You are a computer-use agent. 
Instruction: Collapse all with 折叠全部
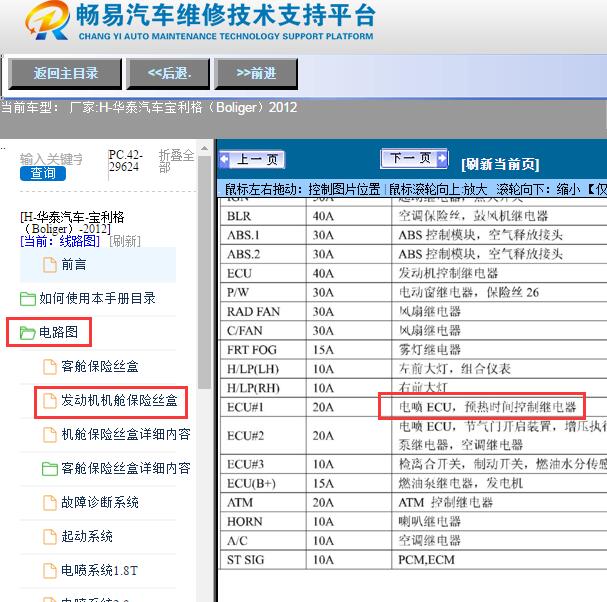click(x=176, y=161)
